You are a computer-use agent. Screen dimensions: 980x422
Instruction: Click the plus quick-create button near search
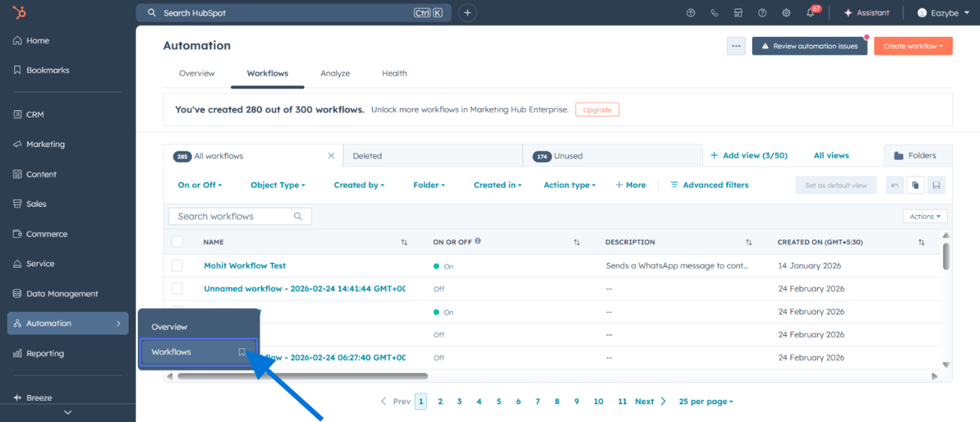coord(467,13)
